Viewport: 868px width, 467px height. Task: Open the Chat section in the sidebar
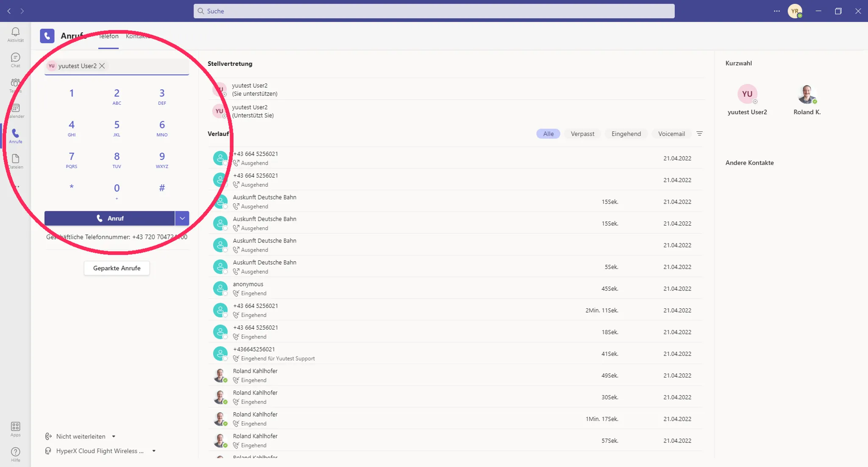(x=15, y=60)
